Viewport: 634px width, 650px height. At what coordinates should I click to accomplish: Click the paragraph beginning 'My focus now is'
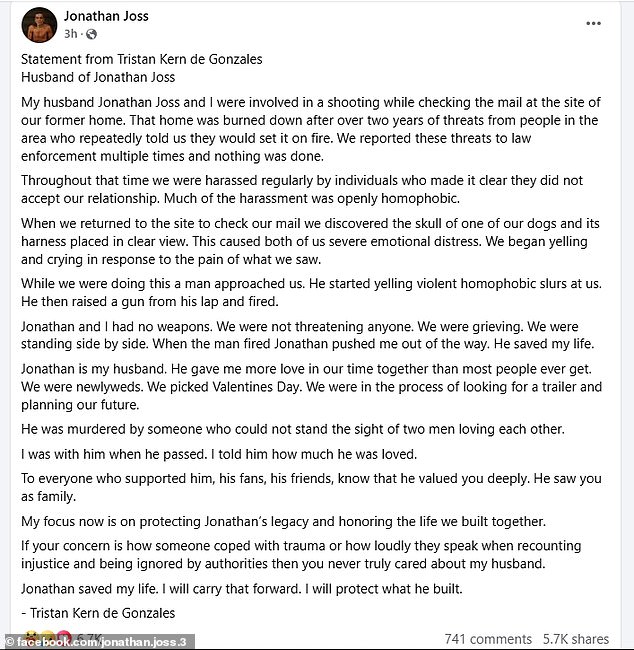tap(270, 522)
